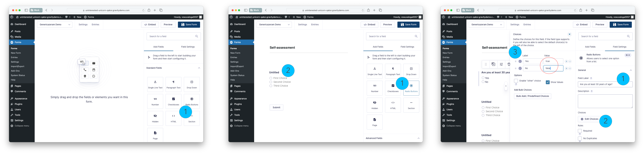
Task: Collapse the Advanced Fields section
Action: [418, 138]
